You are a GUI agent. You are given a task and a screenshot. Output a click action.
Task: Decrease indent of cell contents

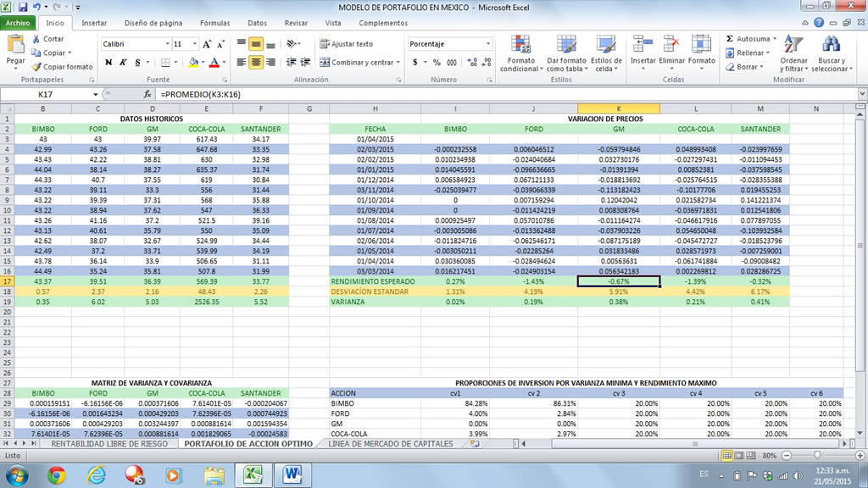(x=292, y=63)
